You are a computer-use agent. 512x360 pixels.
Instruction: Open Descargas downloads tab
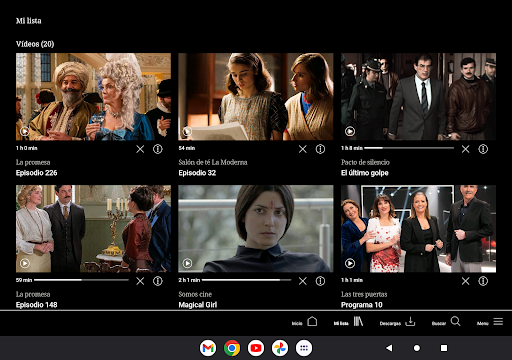tap(397, 322)
